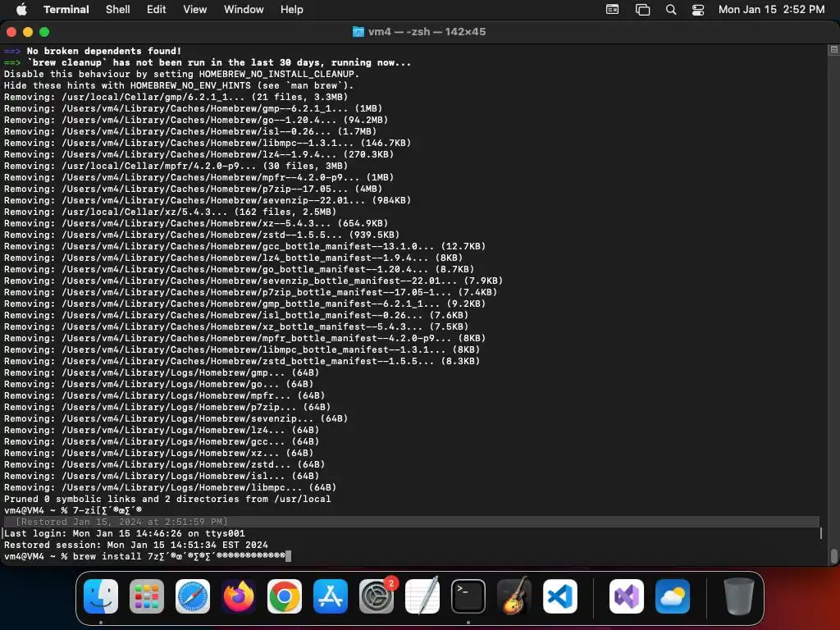Open the Edit menu
Viewport: 840px width, 630px height.
click(x=157, y=10)
